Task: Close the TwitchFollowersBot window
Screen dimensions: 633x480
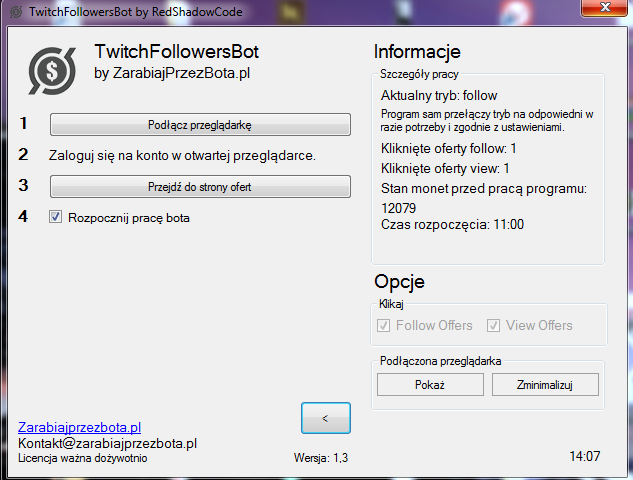Action: tap(604, 8)
